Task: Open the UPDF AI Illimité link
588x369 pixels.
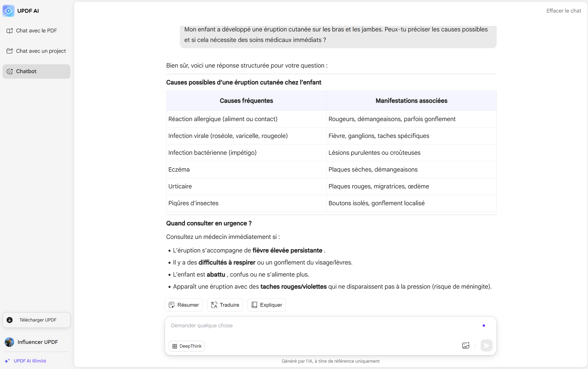Action: point(30,361)
